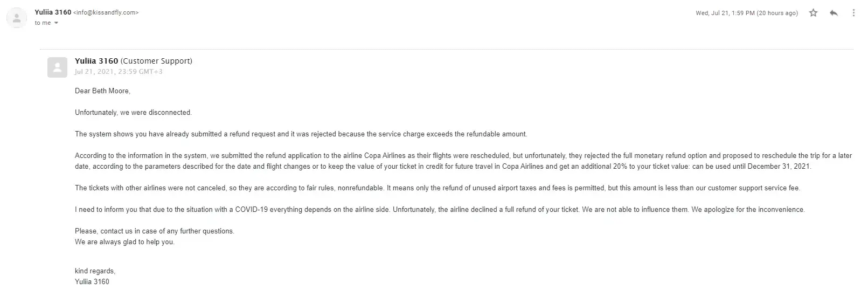This screenshot has width=868, height=296.
Task: Click the Reply arrow icon
Action: pyautogui.click(x=834, y=13)
